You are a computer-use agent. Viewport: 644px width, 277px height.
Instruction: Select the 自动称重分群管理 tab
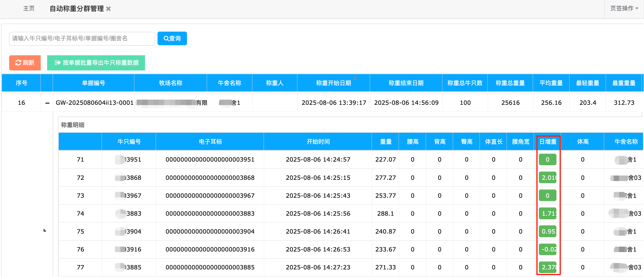77,9
